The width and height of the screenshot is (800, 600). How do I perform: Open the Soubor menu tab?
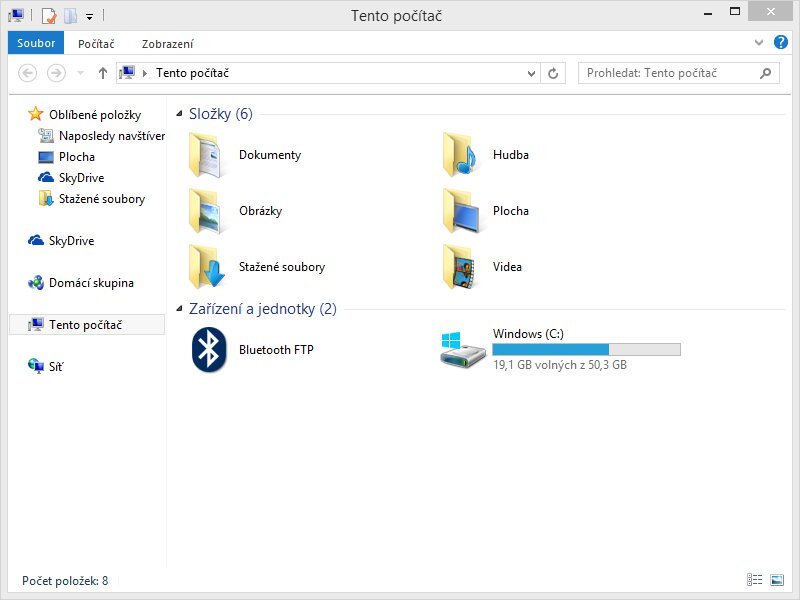(36, 43)
